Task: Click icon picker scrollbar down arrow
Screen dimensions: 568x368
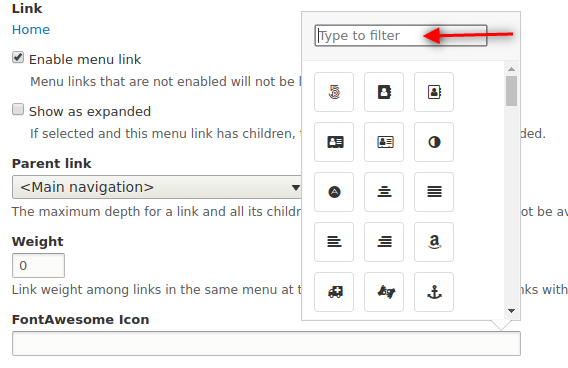Action: coord(511,311)
